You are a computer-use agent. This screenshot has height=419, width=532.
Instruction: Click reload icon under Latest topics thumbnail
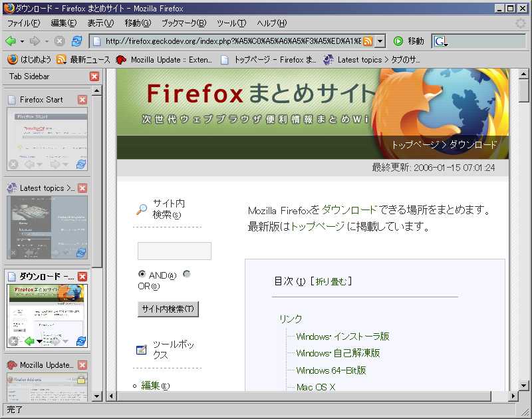(x=81, y=253)
